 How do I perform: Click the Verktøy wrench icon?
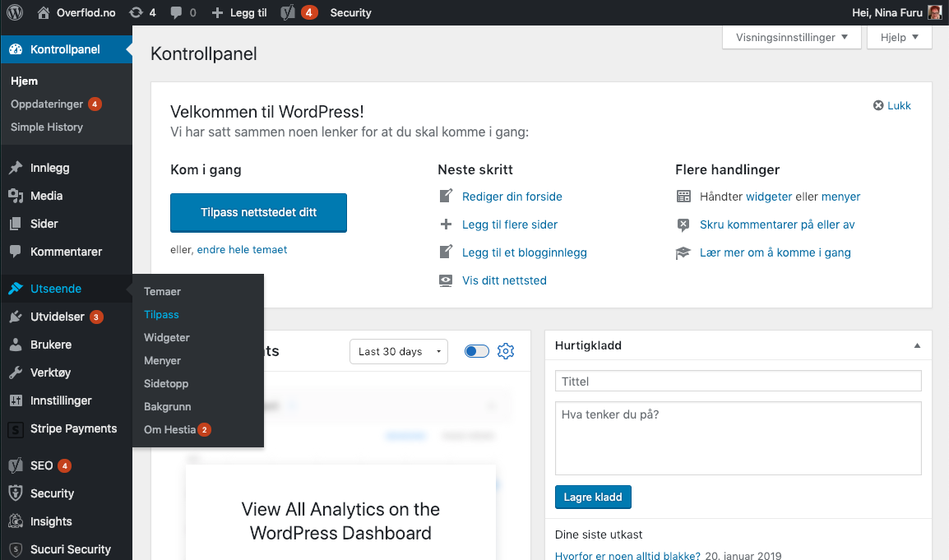16,373
